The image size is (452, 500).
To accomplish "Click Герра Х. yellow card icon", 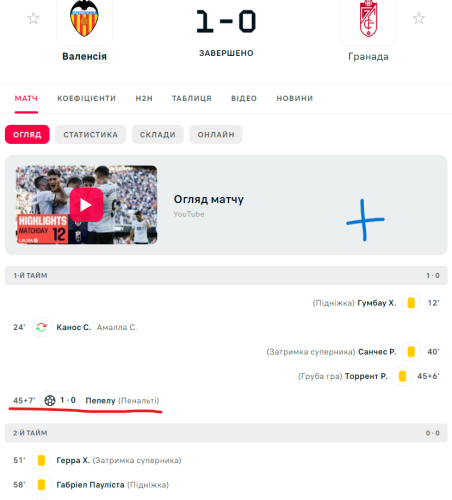I will pos(41,460).
